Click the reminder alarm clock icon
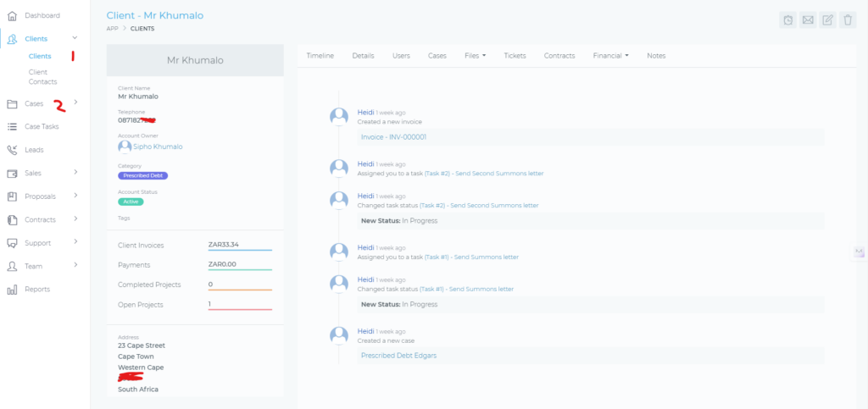This screenshot has height=409, width=868. [x=787, y=19]
